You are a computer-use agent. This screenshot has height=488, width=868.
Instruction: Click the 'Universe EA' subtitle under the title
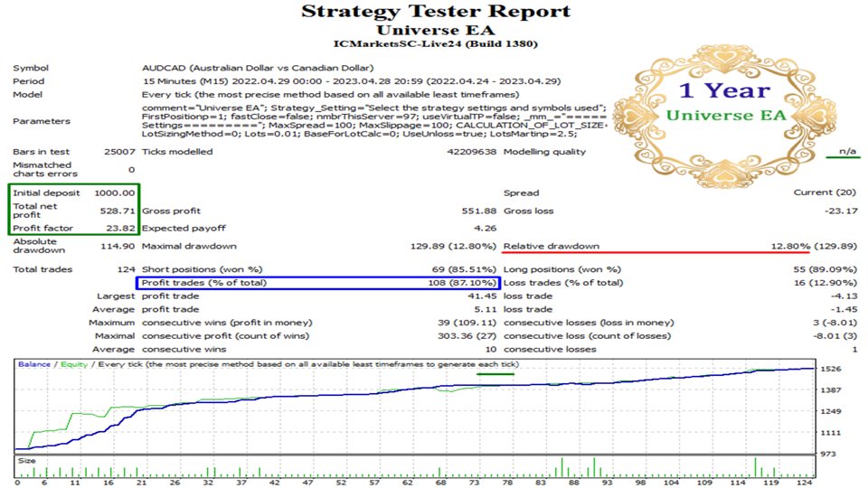click(436, 30)
